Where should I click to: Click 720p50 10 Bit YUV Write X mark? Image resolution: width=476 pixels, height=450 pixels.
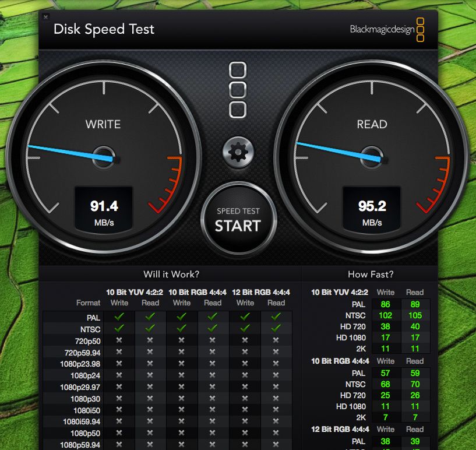119,340
